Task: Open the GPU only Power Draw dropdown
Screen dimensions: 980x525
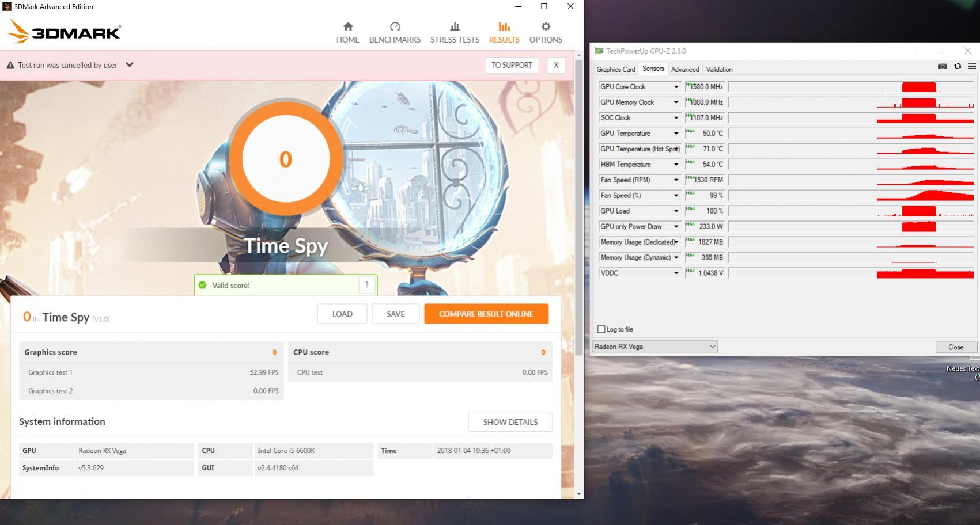Action: (x=676, y=227)
